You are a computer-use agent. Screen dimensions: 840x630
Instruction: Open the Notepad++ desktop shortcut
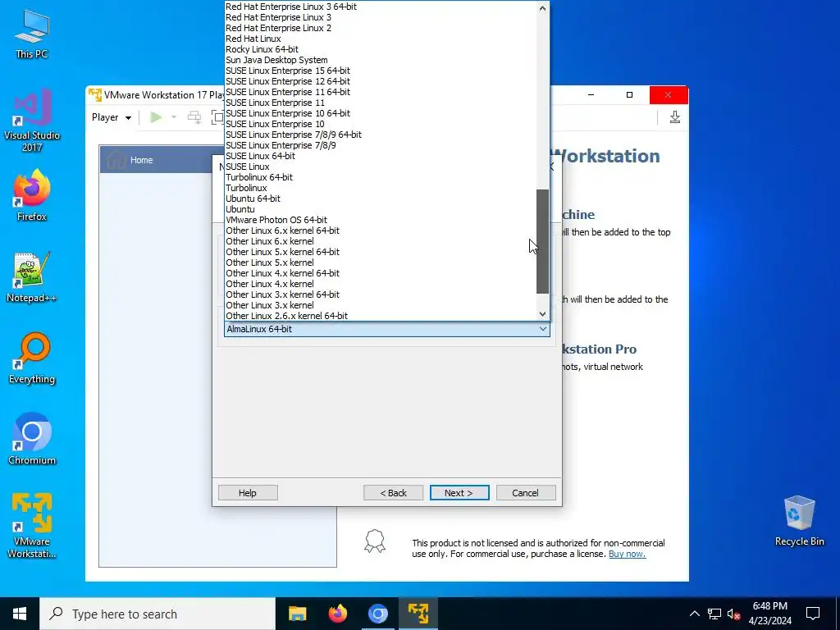[x=32, y=277]
